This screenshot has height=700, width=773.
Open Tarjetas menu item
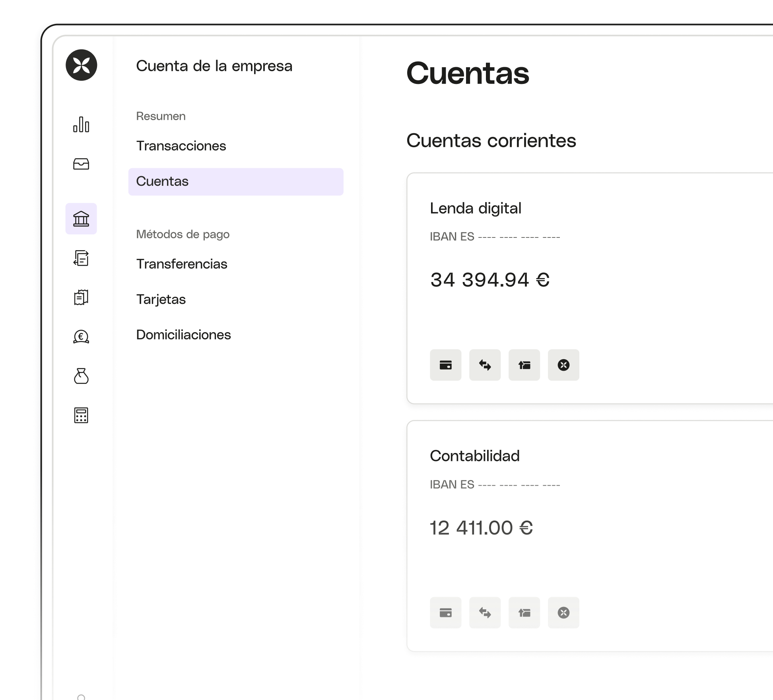click(161, 299)
